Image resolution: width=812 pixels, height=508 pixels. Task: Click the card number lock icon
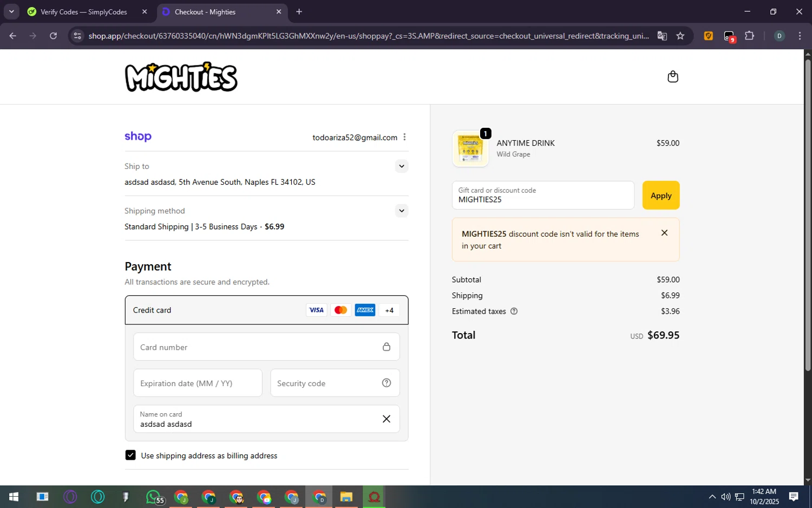tap(387, 347)
